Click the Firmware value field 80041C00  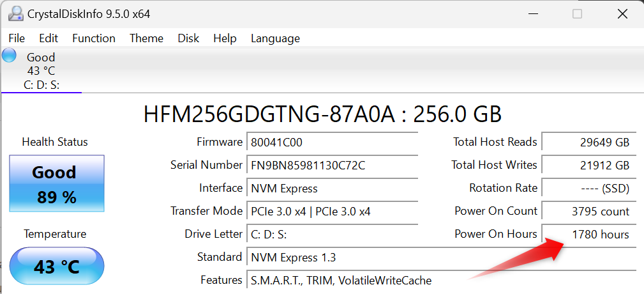333,143
